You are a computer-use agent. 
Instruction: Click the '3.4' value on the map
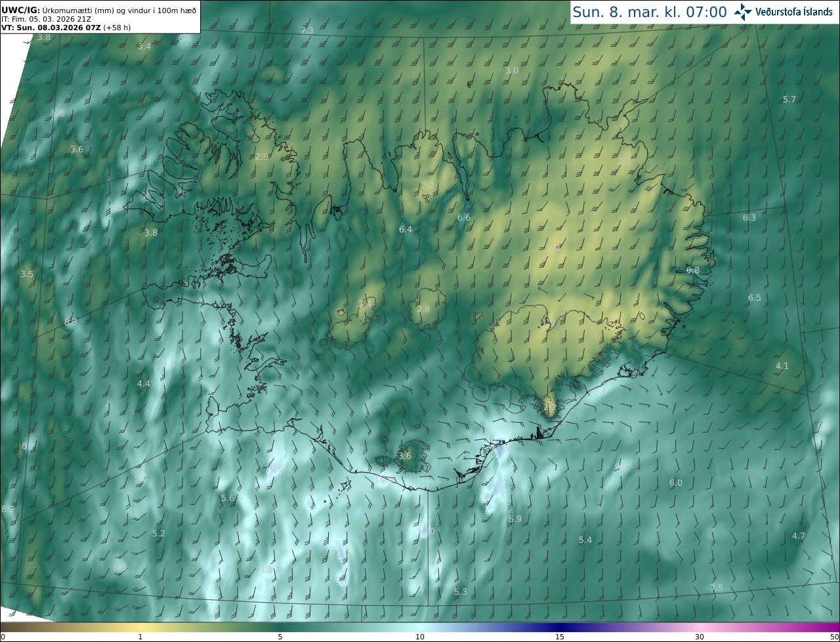pos(144,46)
